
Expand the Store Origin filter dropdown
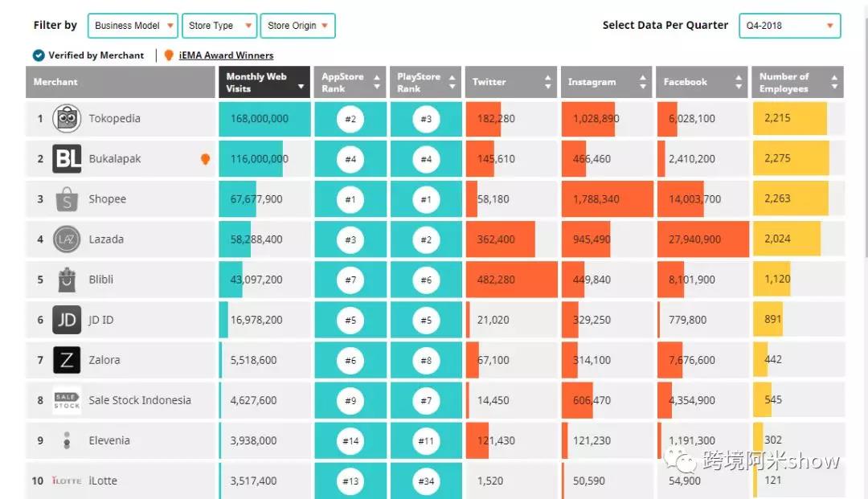[x=298, y=26]
